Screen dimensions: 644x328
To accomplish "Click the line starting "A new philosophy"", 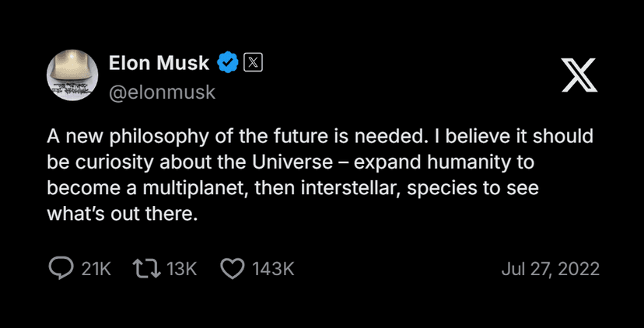I will click(x=320, y=137).
